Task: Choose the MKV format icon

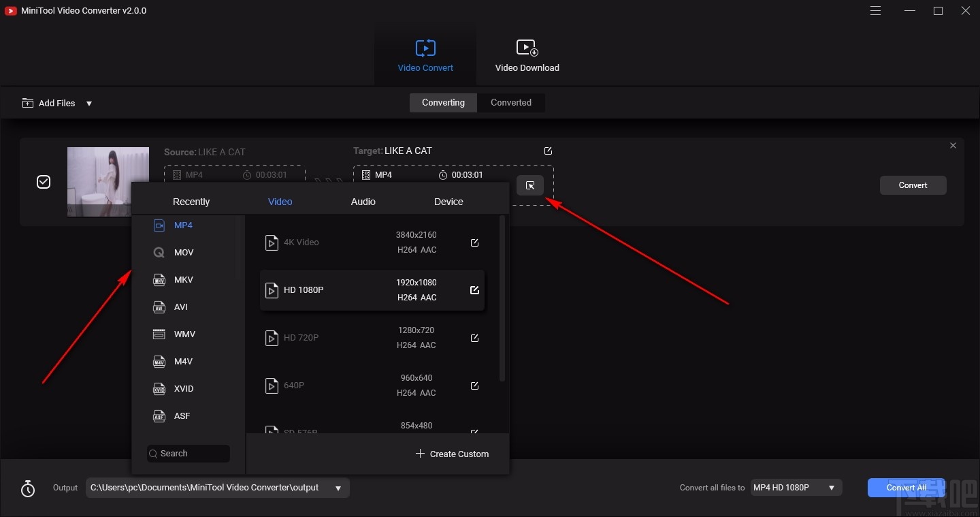Action: point(159,280)
